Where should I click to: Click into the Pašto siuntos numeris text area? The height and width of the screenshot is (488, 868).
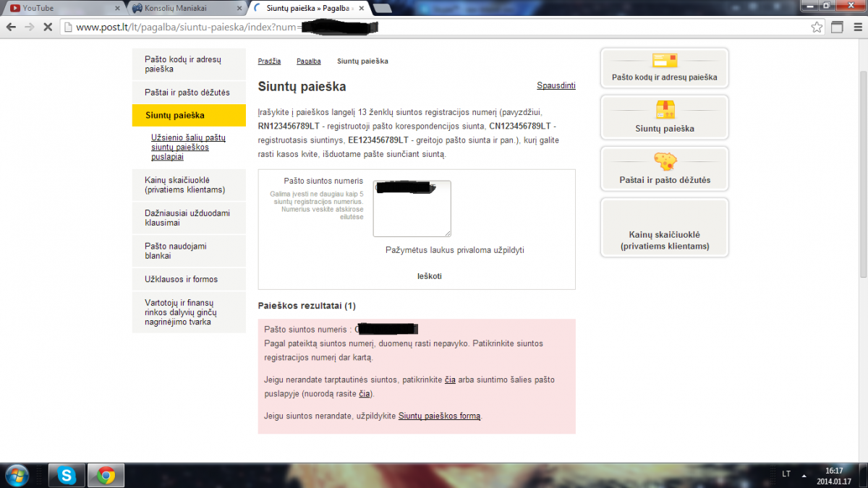pos(412,208)
